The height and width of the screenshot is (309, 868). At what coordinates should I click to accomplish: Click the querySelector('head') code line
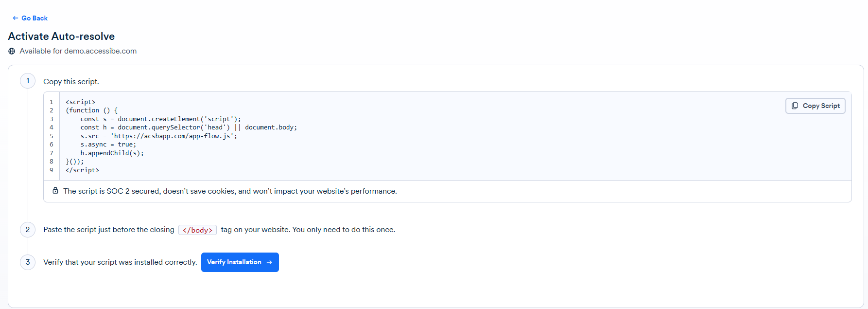pyautogui.click(x=189, y=127)
